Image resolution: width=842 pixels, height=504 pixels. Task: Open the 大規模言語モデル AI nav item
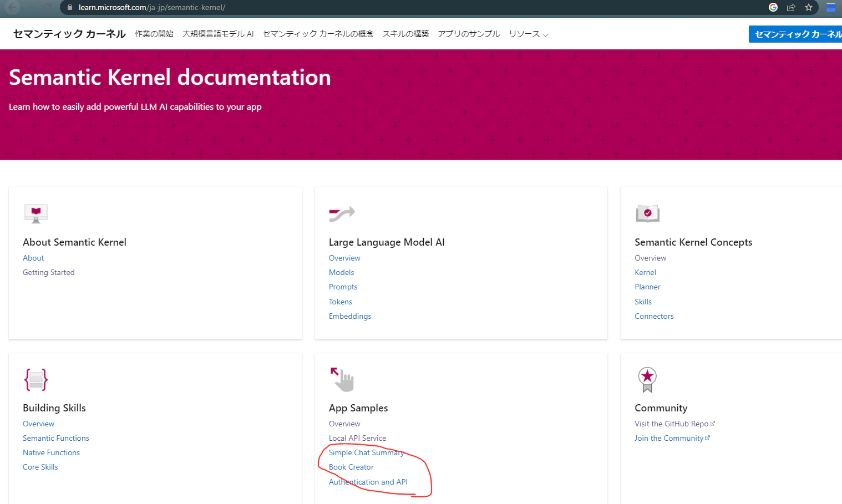click(x=218, y=34)
